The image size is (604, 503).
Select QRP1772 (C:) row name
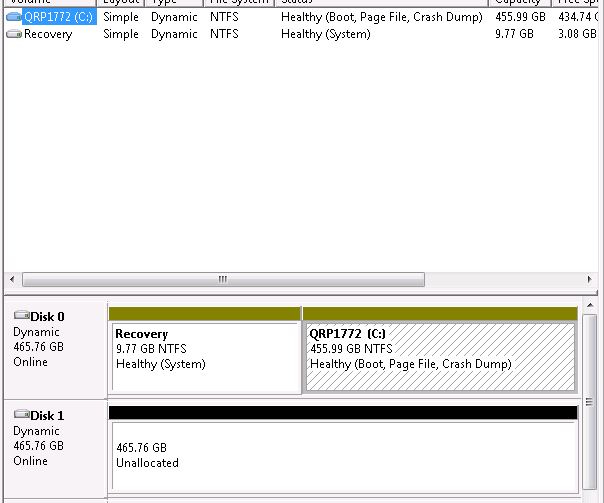coord(59,17)
